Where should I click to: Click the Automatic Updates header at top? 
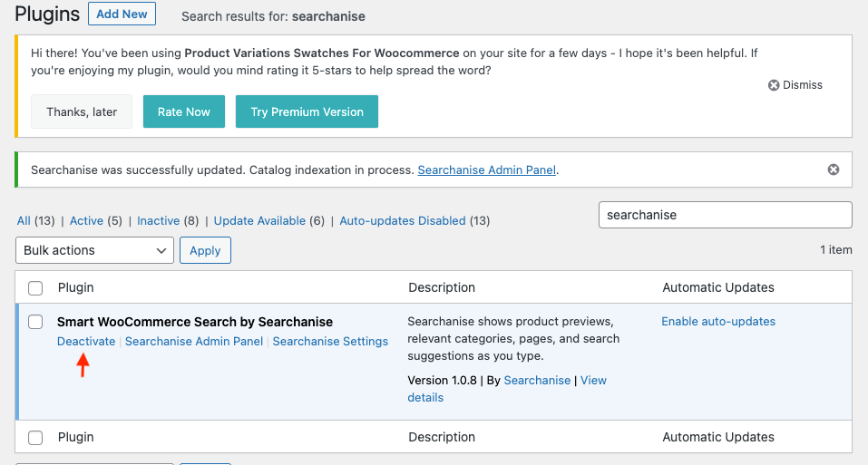[718, 287]
